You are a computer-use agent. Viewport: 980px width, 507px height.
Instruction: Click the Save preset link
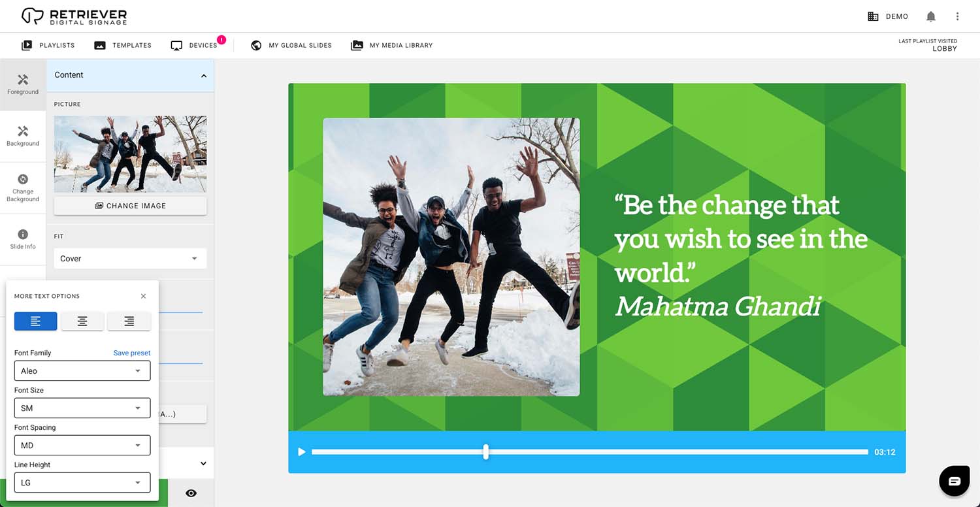pyautogui.click(x=132, y=353)
